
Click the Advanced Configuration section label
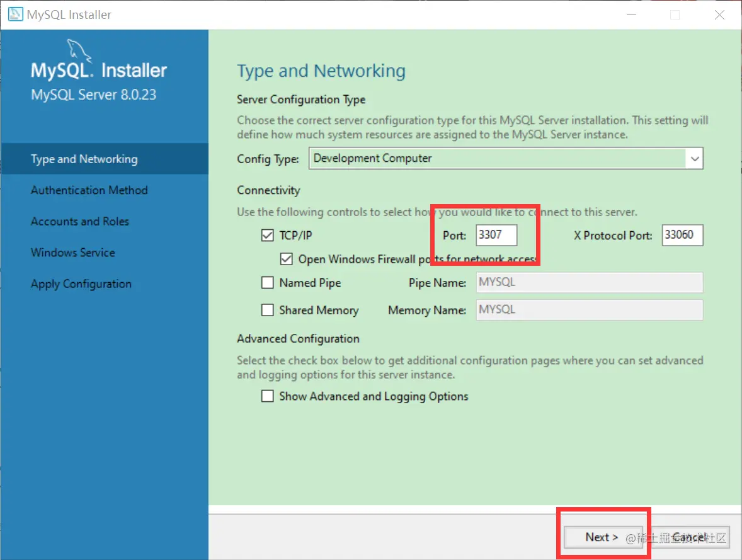tap(298, 339)
